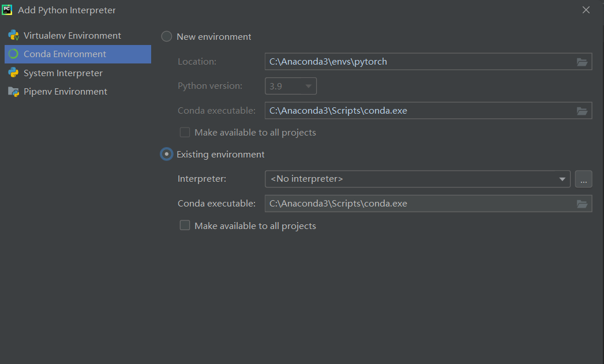Viewport: 604px width, 364px height.
Task: Enable Make available to all projects checkbox
Action: pyautogui.click(x=185, y=225)
